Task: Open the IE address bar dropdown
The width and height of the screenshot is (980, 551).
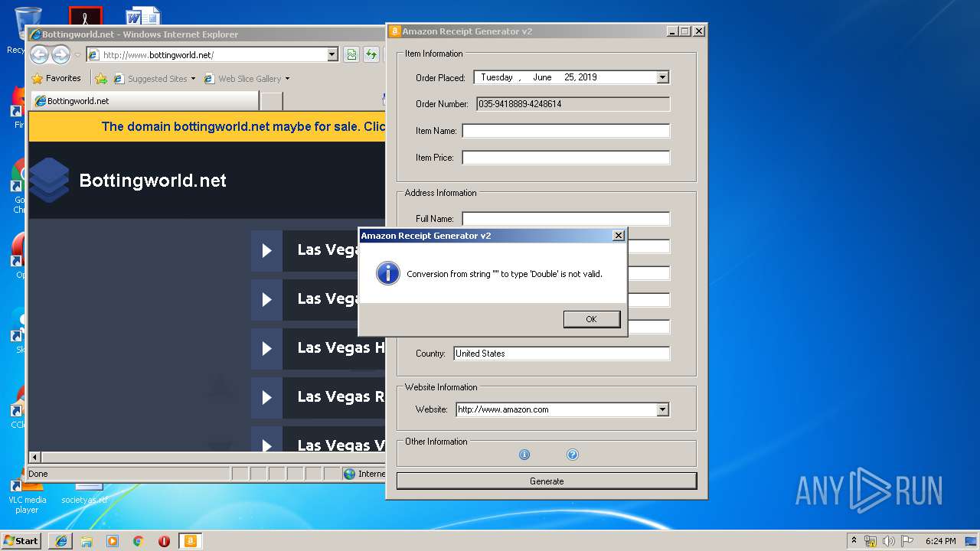Action: 332,54
